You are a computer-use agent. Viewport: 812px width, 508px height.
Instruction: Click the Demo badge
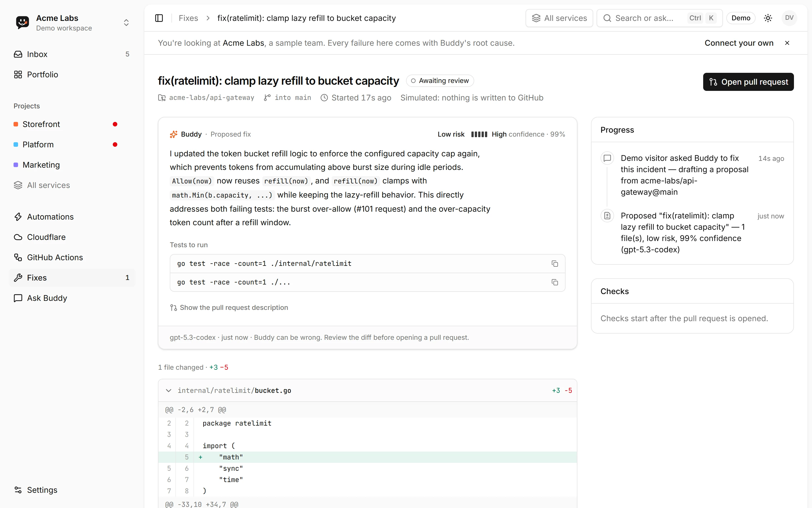coord(741,18)
